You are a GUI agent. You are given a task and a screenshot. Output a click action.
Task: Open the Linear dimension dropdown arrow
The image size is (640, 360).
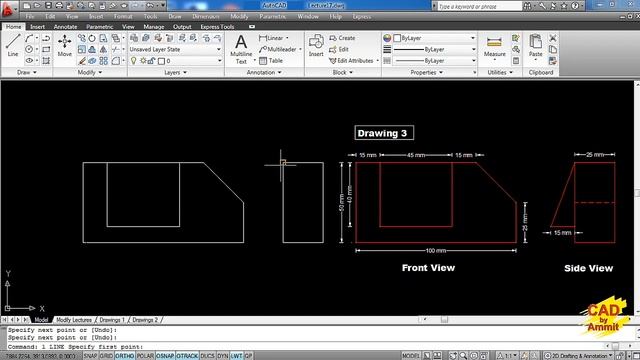287,38
